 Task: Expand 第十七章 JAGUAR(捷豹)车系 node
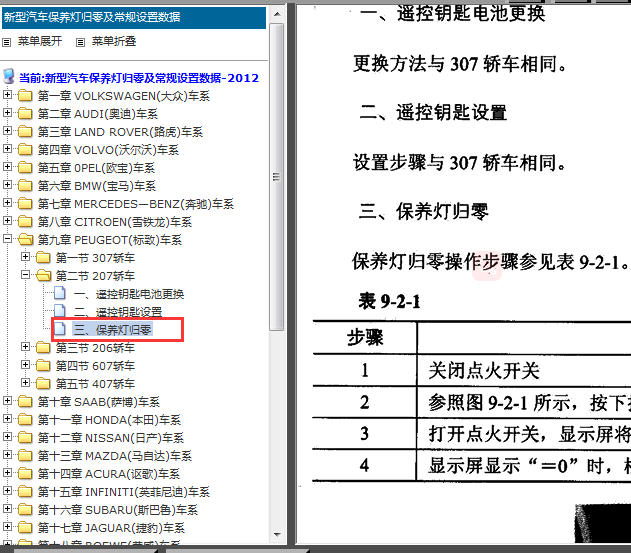(7, 526)
